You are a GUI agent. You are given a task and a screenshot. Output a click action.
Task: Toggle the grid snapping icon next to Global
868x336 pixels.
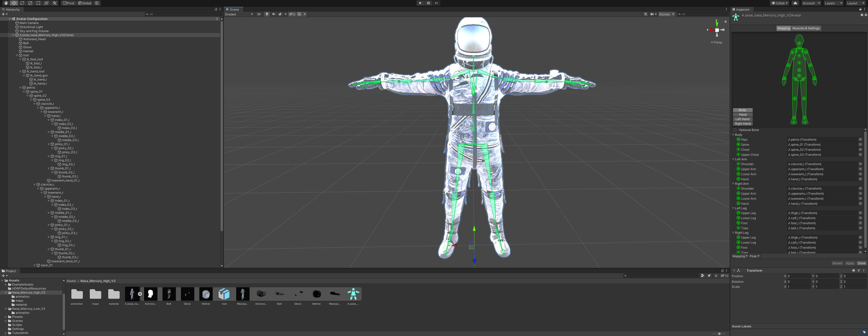click(x=97, y=3)
